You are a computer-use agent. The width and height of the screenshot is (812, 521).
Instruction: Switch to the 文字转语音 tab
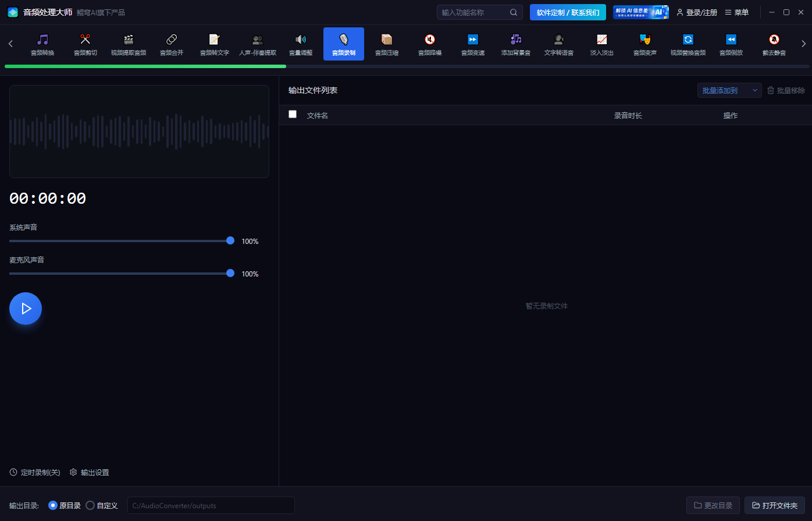(559, 44)
